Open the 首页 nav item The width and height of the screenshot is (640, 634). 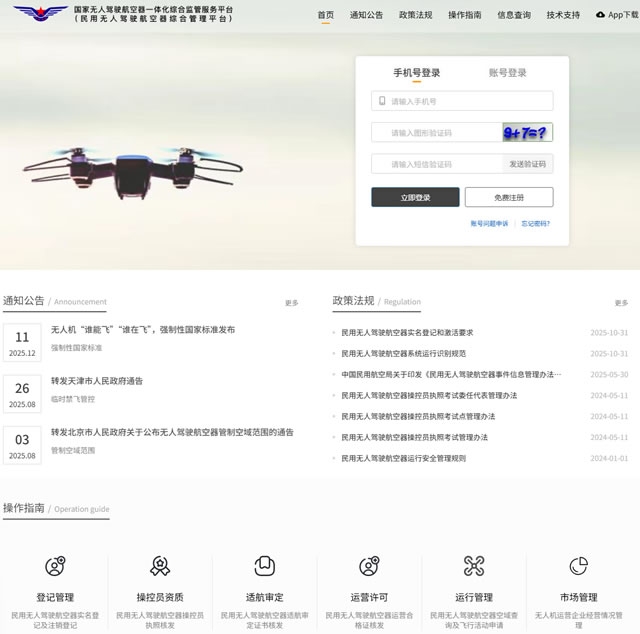click(x=325, y=15)
